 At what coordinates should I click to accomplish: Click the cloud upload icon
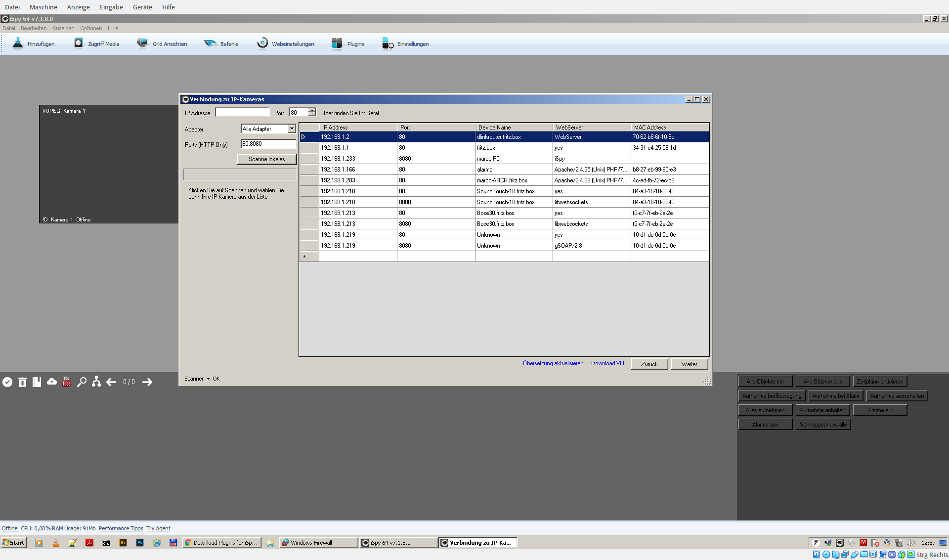[52, 382]
